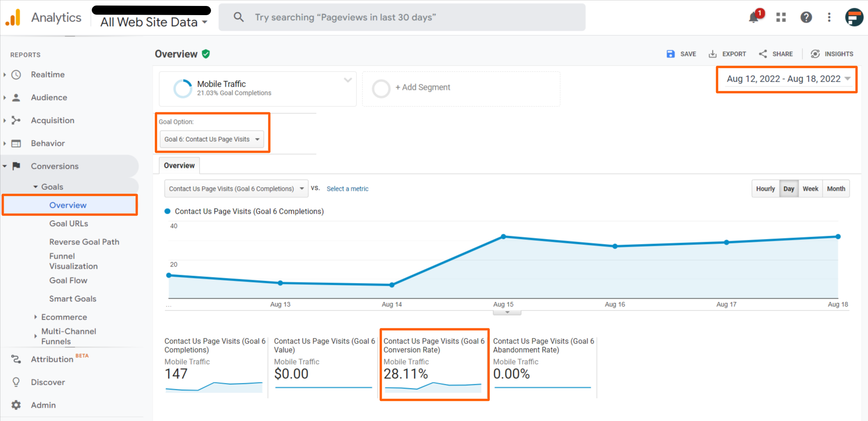
Task: Open the Acquisition section in sidebar
Action: (52, 120)
